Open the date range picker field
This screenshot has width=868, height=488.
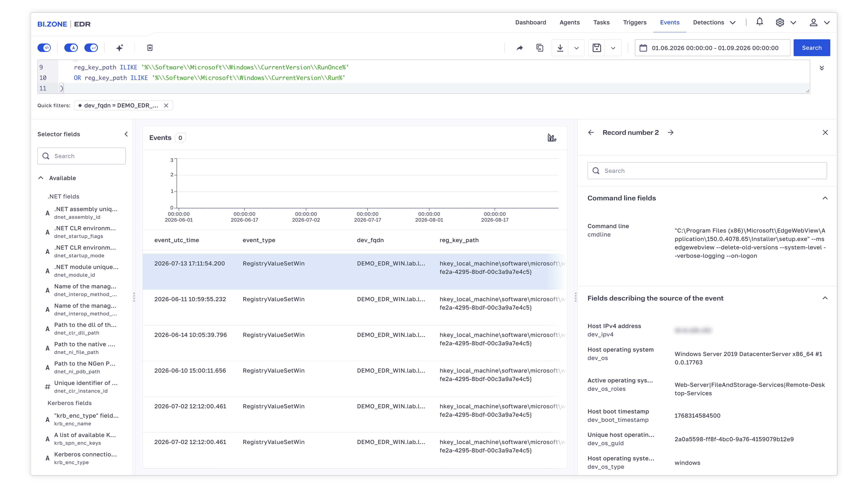pyautogui.click(x=712, y=48)
